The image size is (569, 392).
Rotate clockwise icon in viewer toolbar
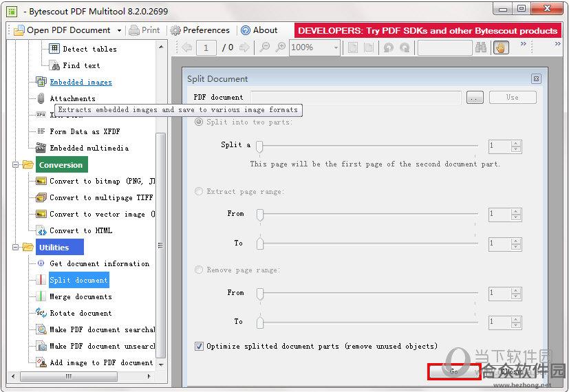tap(405, 47)
